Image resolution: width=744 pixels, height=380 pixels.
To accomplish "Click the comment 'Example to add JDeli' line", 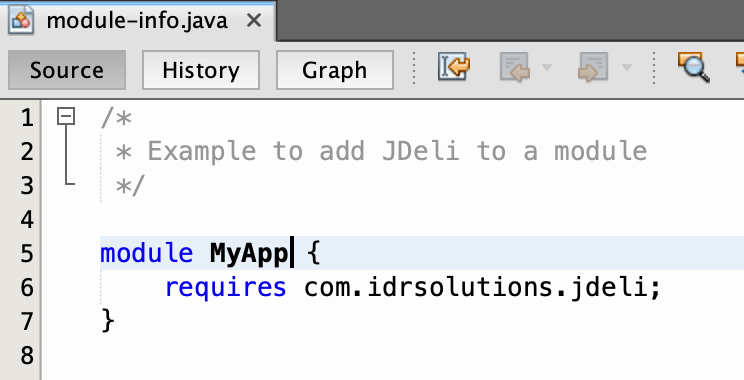I will 382,151.
